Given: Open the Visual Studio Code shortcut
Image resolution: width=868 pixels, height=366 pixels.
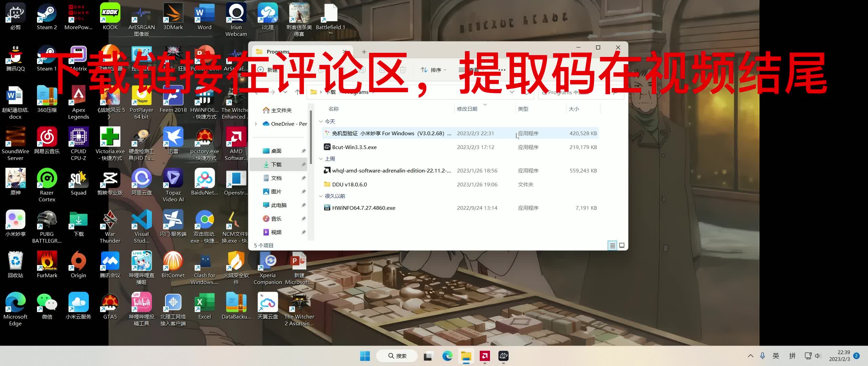Looking at the screenshot, I should (x=141, y=226).
